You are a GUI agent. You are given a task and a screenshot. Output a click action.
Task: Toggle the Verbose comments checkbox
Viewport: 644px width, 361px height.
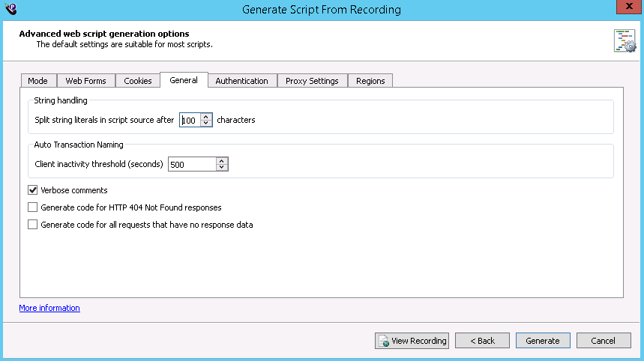click(x=32, y=190)
